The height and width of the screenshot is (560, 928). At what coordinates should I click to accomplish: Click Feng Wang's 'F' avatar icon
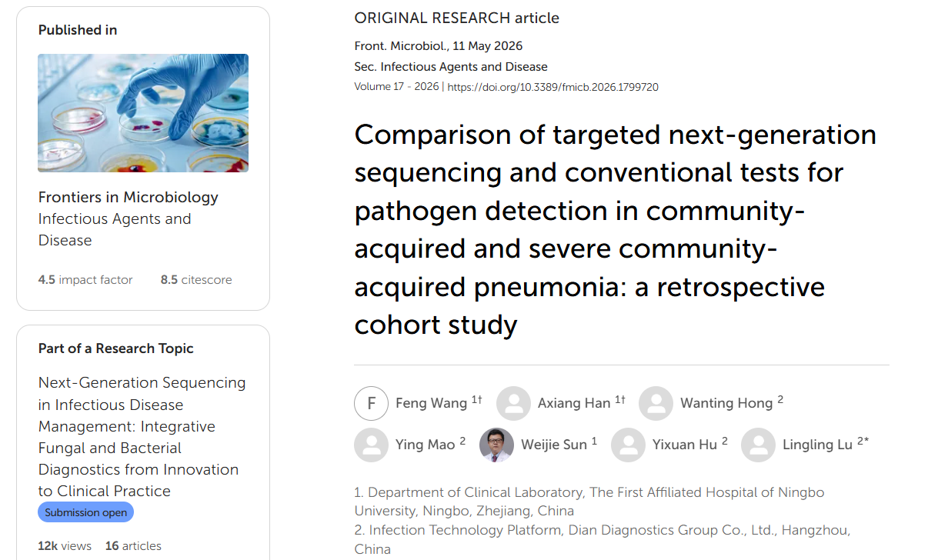pos(372,404)
